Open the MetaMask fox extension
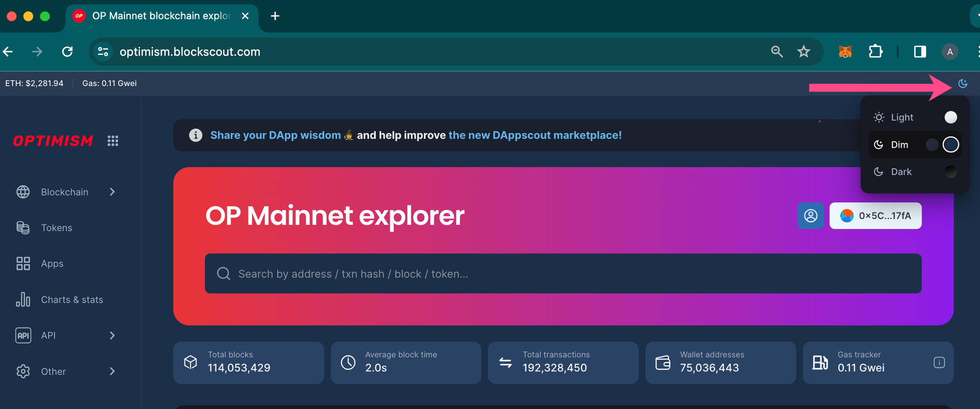This screenshot has height=409, width=980. tap(845, 51)
